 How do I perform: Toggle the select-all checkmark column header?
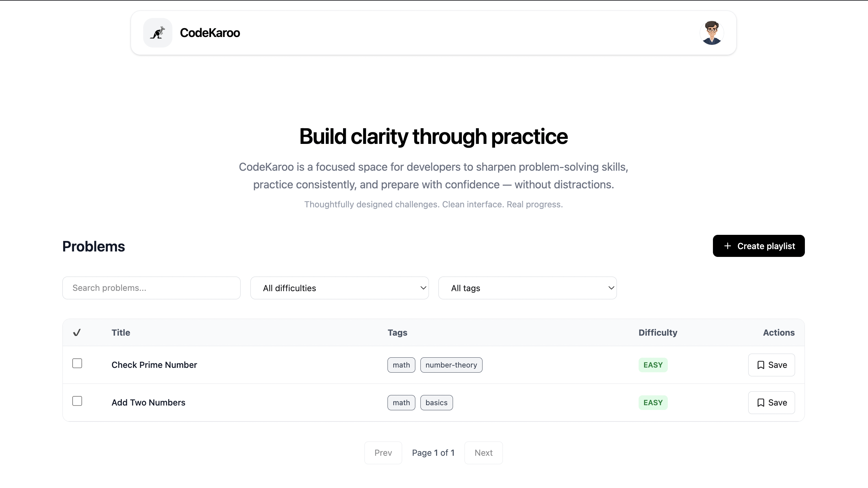[x=77, y=333]
